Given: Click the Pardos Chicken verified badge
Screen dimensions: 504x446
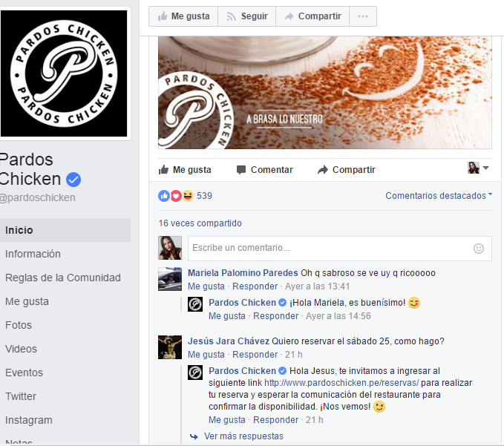Looking at the screenshot, I should click(x=73, y=180).
